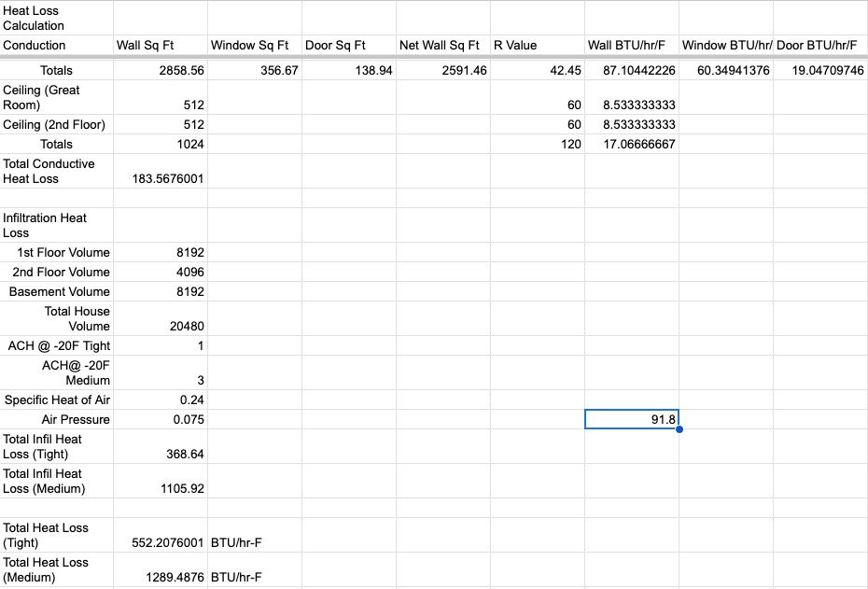Select the value 552.2076001
Viewport: 868px width, 589px height.
161,535
